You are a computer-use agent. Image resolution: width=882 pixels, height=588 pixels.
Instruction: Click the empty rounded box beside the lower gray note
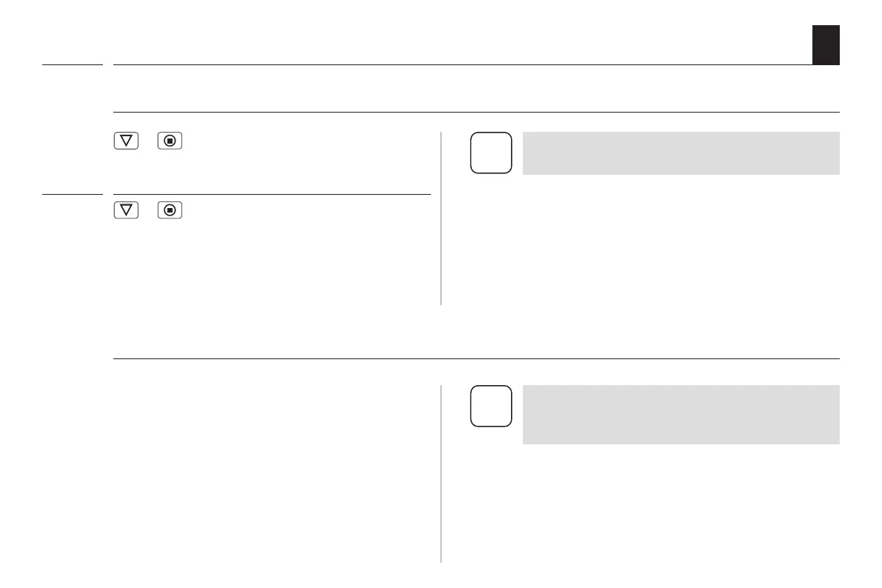coord(491,406)
